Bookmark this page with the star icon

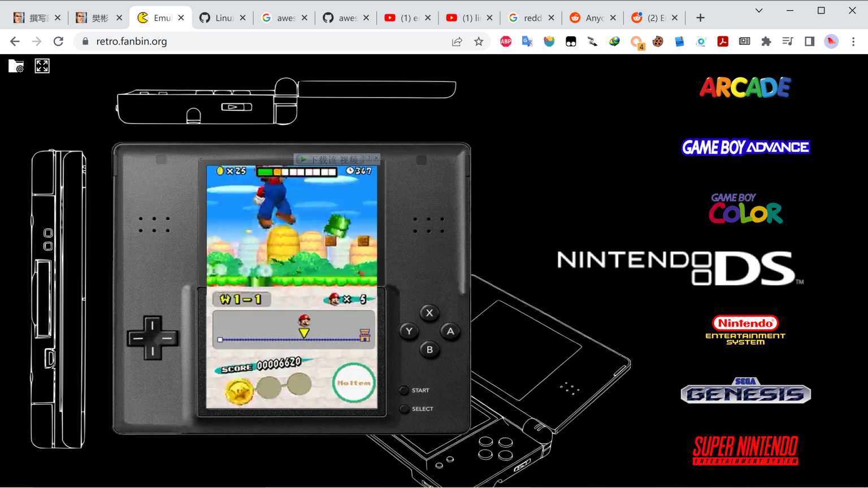pos(479,41)
